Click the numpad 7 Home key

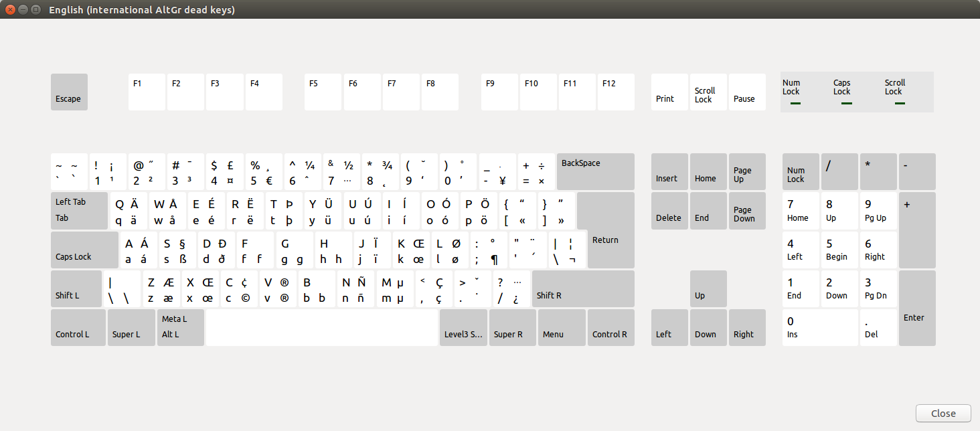click(801, 210)
